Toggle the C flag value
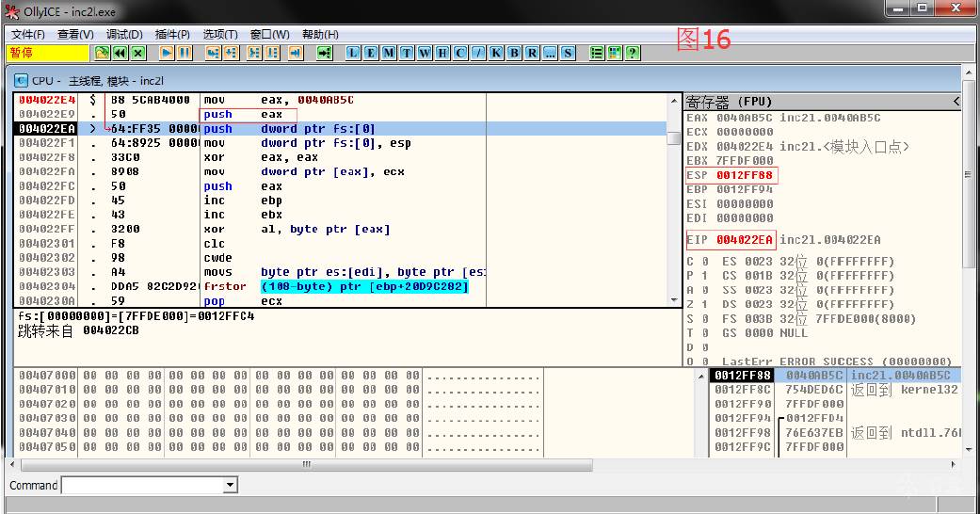The width and height of the screenshot is (980, 514). tap(704, 262)
